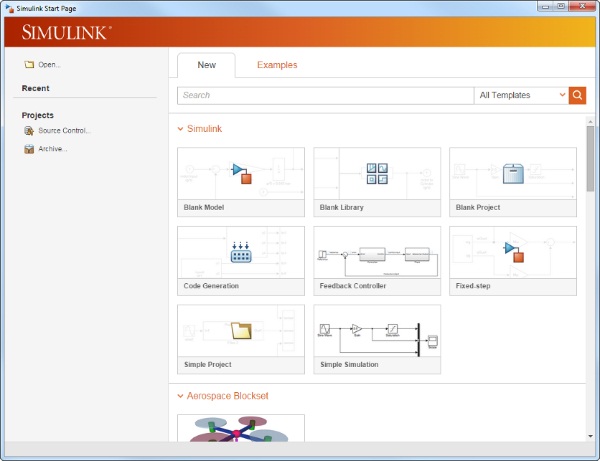
Task: Click the Fixed-step model icon
Action: 514,252
